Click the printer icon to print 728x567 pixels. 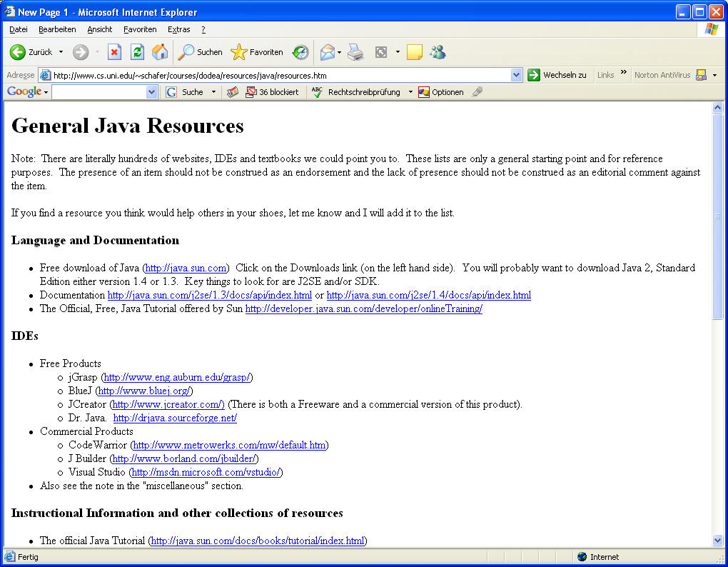click(355, 52)
